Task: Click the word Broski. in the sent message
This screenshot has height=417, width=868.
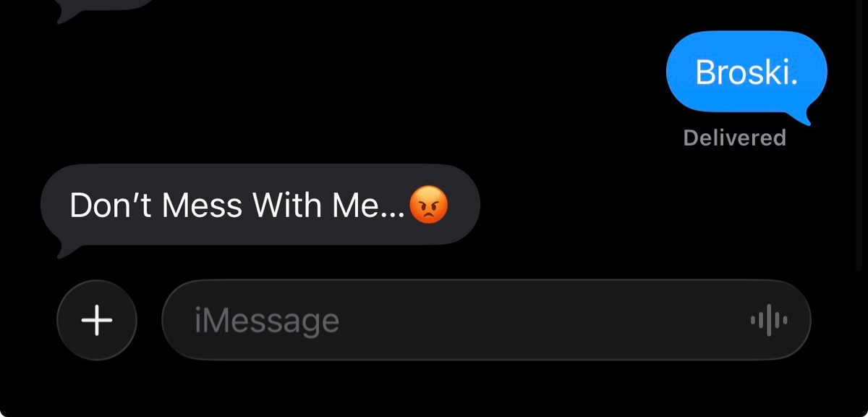Action: coord(746,72)
